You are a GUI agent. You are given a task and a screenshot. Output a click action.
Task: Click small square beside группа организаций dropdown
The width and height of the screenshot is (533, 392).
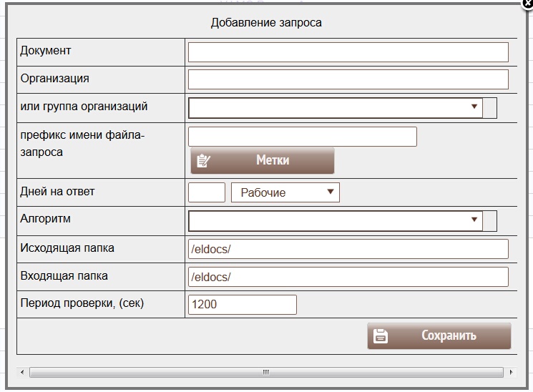coord(490,107)
